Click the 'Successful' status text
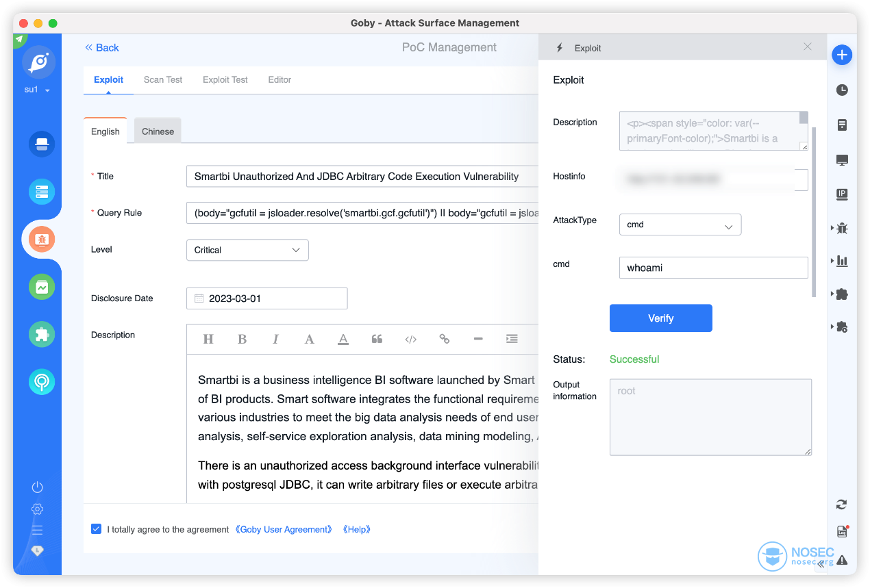 point(634,359)
